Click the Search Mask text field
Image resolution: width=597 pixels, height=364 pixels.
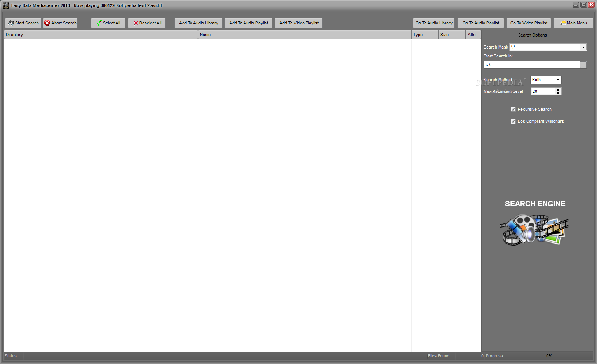click(545, 47)
